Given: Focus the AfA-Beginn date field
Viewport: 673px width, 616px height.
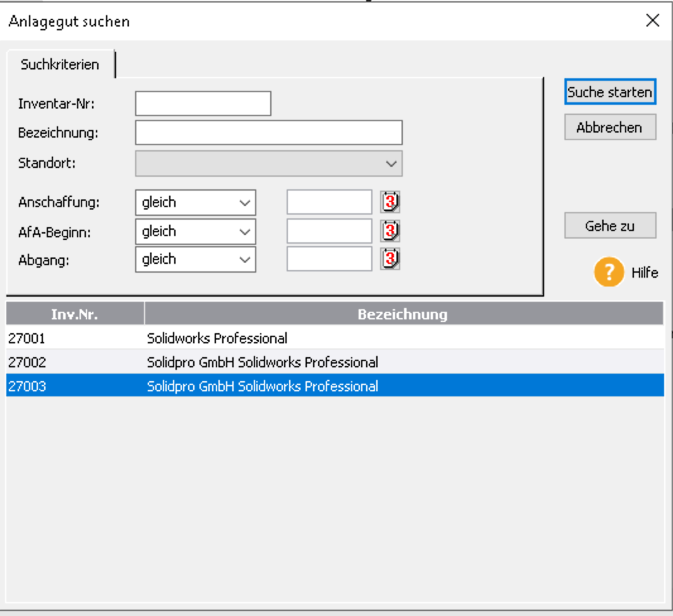Looking at the screenshot, I should [329, 231].
